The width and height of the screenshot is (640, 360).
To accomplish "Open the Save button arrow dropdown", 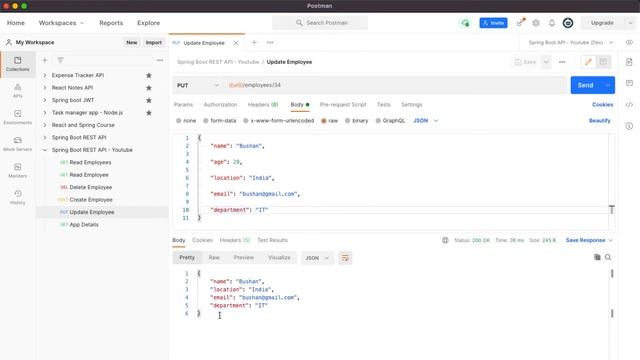I will [x=546, y=62].
